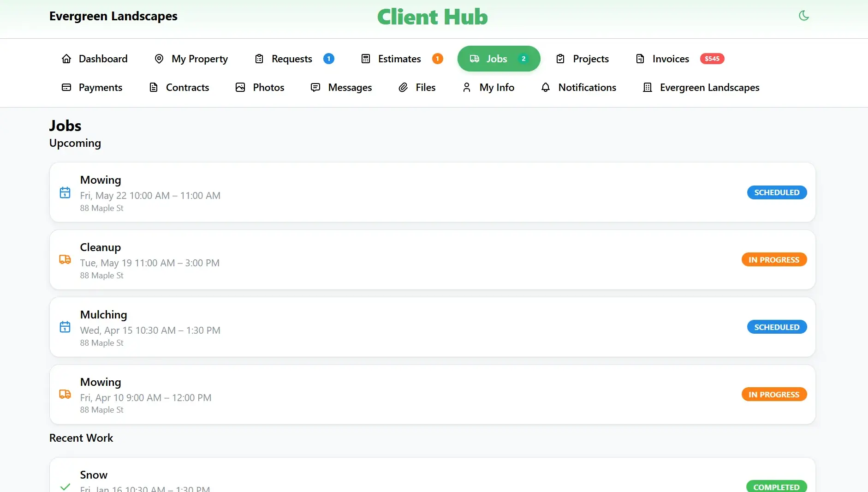
Task: Click the Estimates calculator icon
Action: click(366, 59)
